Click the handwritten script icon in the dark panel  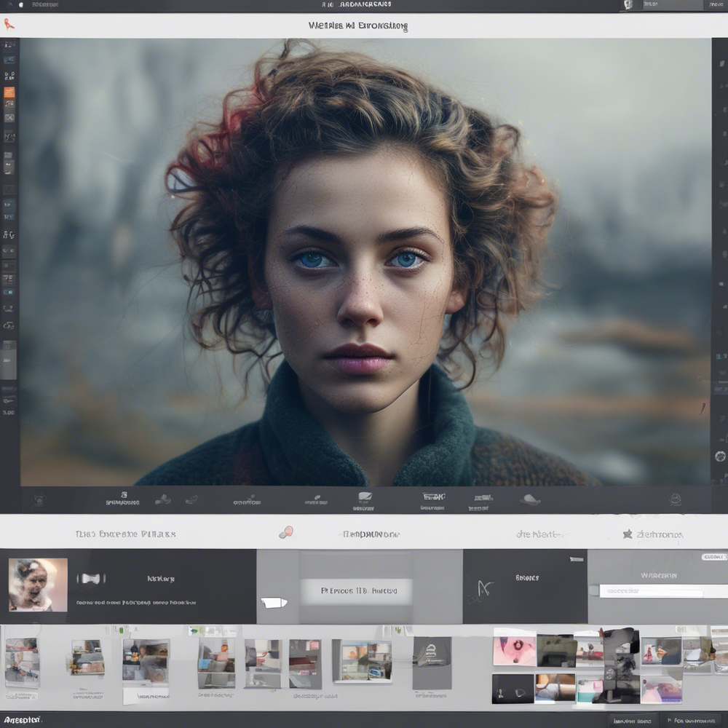click(x=483, y=588)
